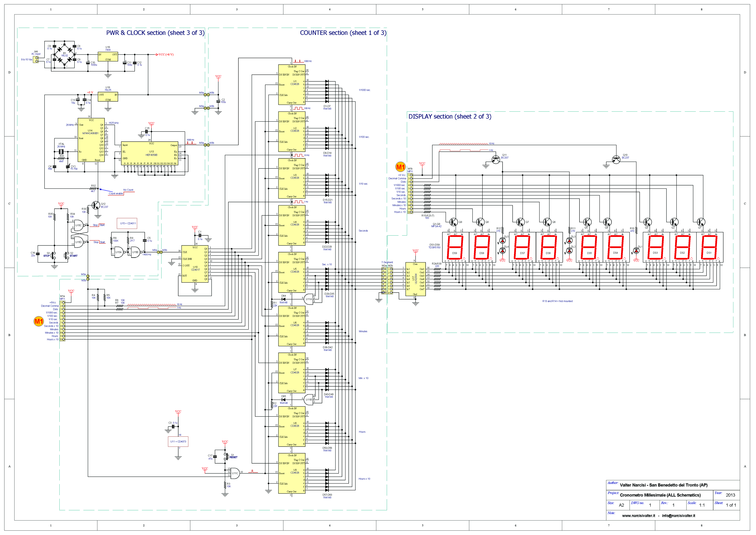Select the Q9 display driver transistor

pos(453,222)
